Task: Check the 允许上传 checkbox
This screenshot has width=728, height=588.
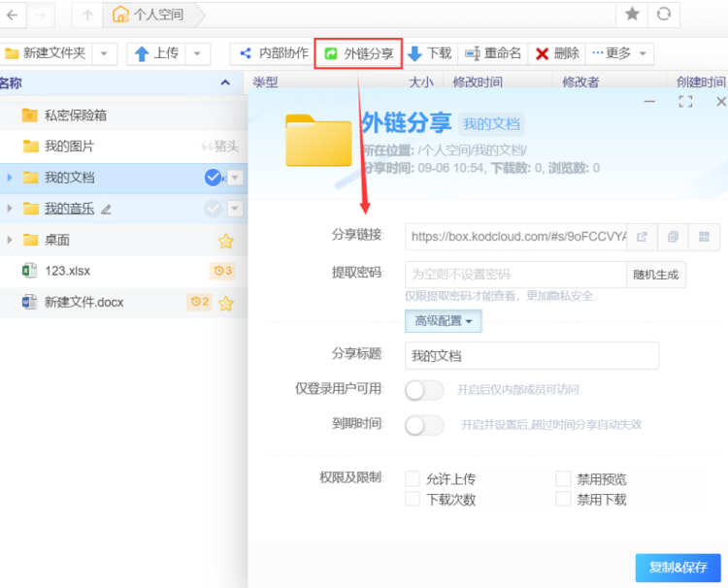Action: pos(413,478)
